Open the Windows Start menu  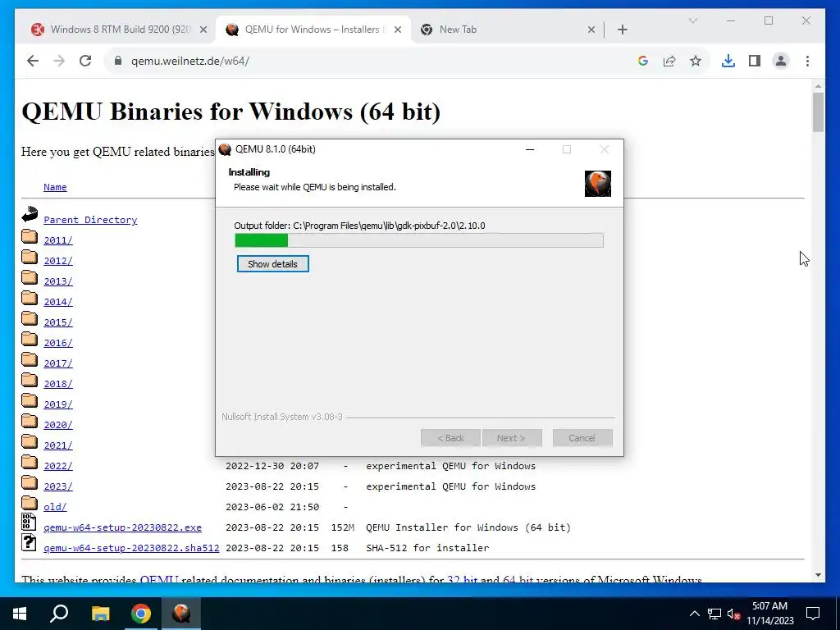point(20,614)
